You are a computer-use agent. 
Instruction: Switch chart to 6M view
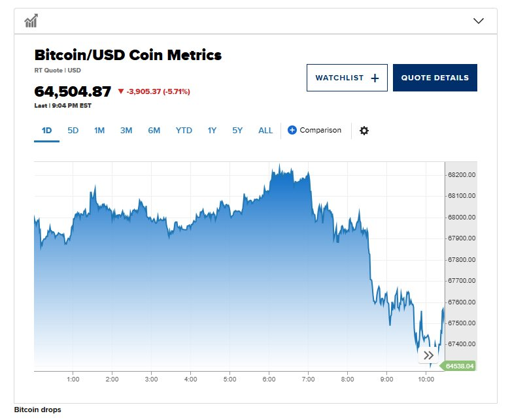pyautogui.click(x=154, y=131)
